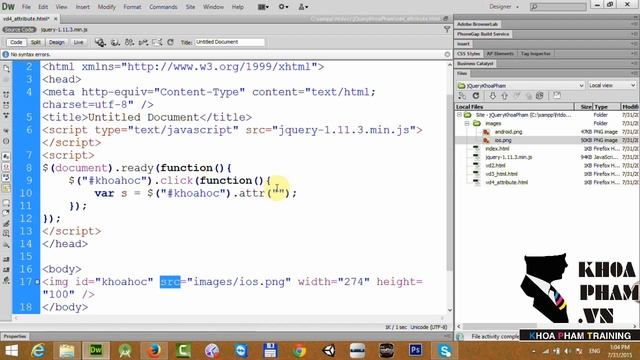
Task: Click the Get files down-arrow icon
Action: pos(493,96)
